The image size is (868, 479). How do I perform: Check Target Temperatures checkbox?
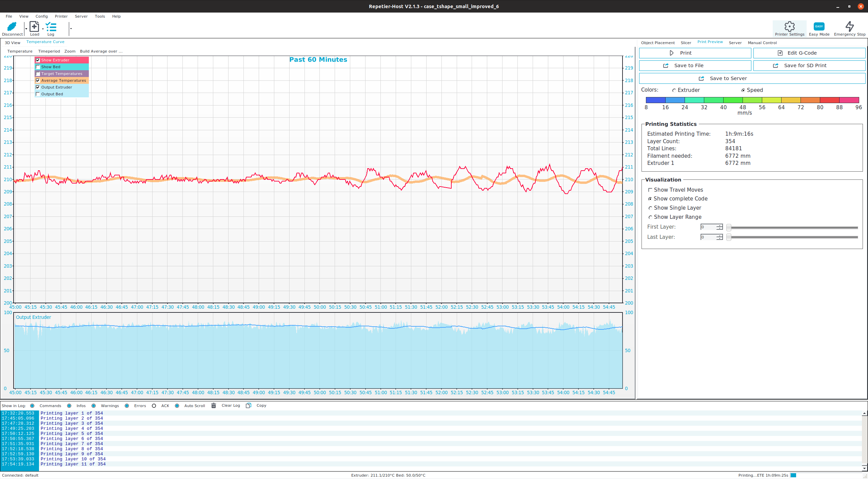38,74
